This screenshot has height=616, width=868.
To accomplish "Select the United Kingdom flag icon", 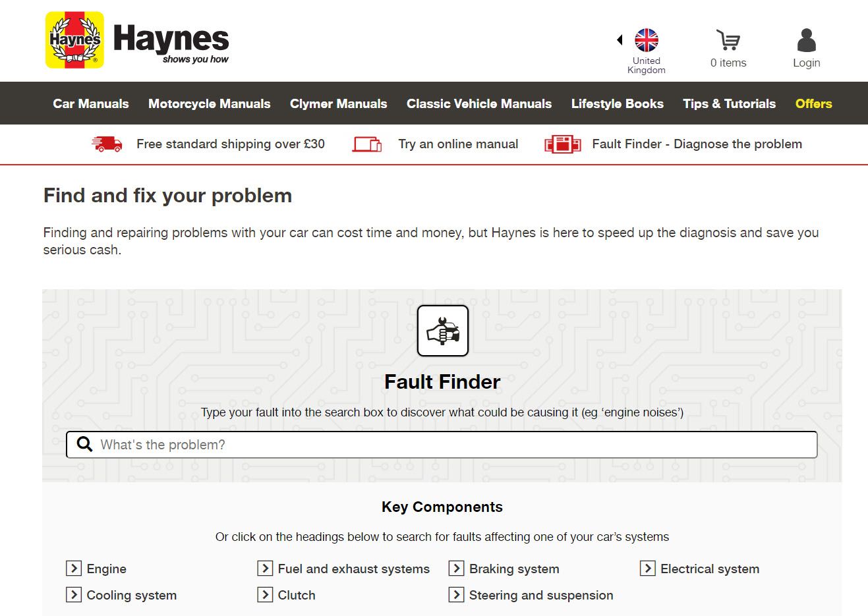I will 646,40.
